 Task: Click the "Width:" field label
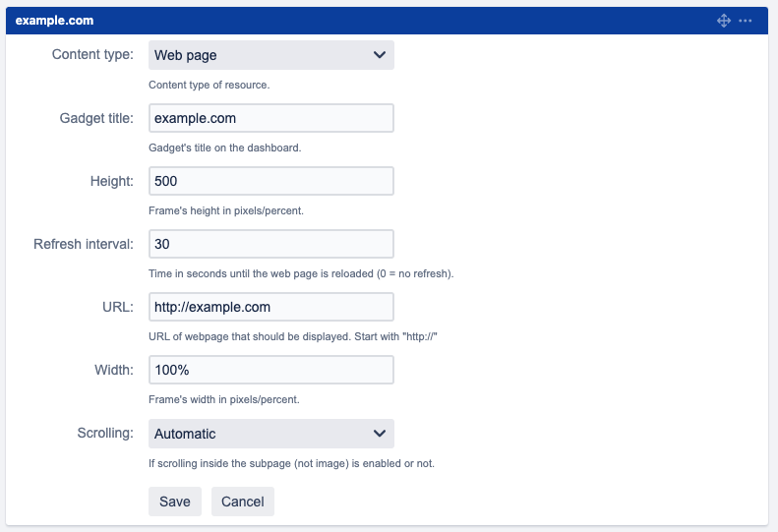pyautogui.click(x=113, y=370)
